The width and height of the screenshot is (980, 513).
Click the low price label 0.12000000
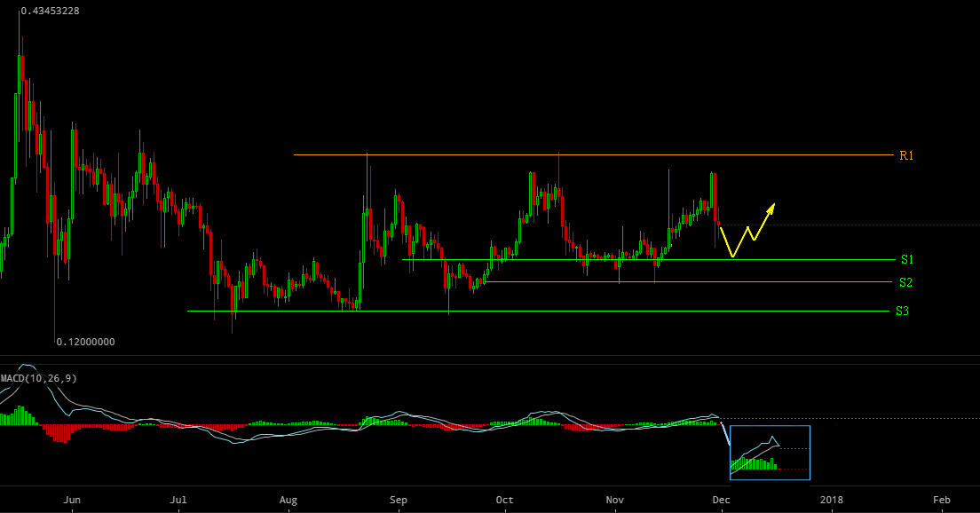[x=85, y=342]
